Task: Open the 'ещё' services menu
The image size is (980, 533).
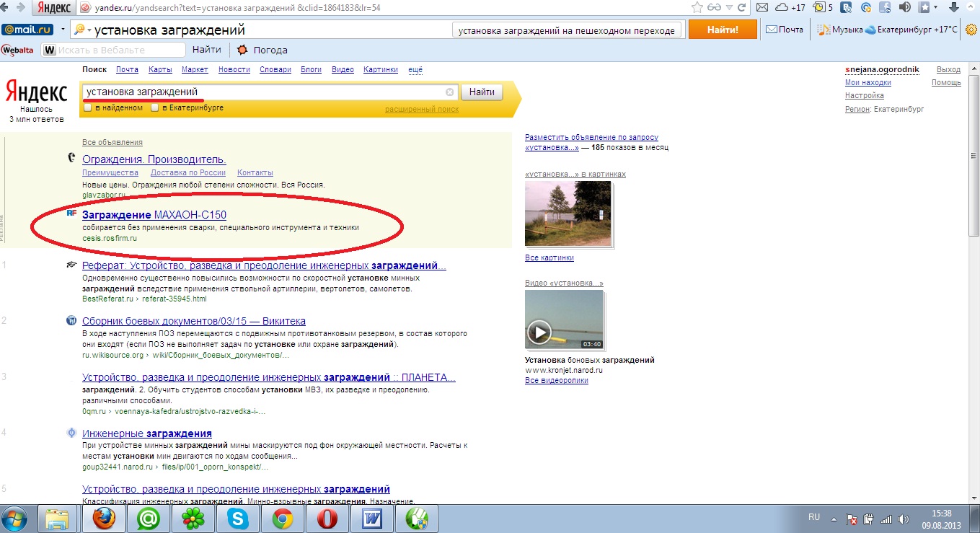Action: (415, 70)
